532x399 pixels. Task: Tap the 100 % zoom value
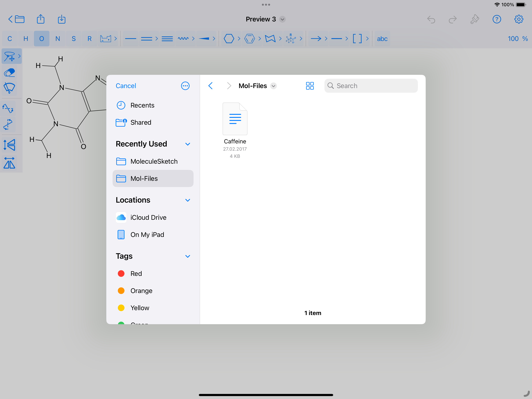[518, 39]
